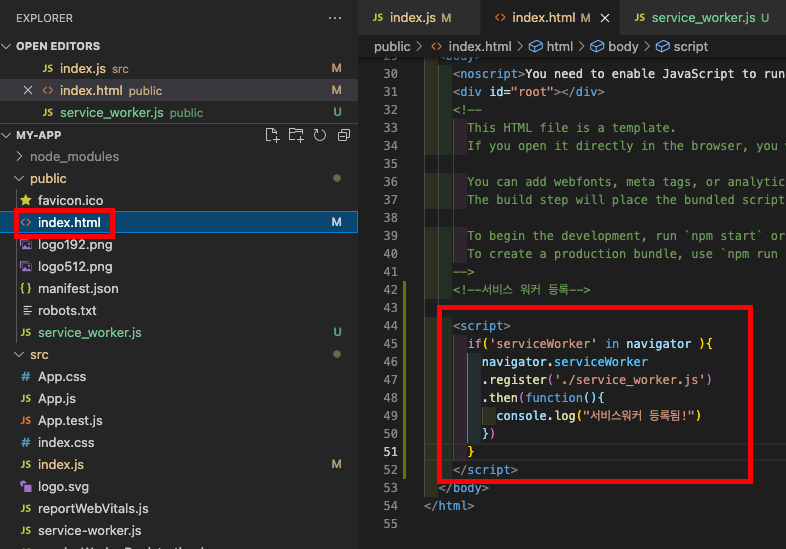Open index.js in the src folder
786x549 pixels.
pyautogui.click(x=179, y=465)
